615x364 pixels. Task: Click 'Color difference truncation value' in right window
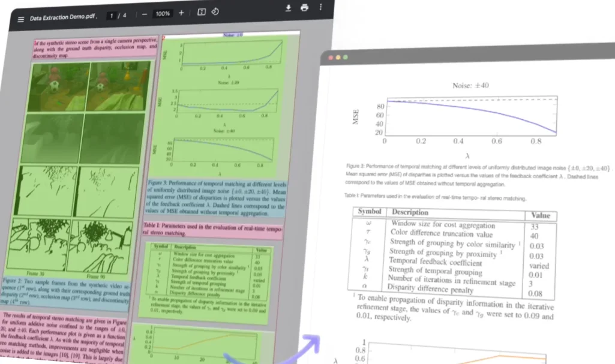tap(441, 234)
